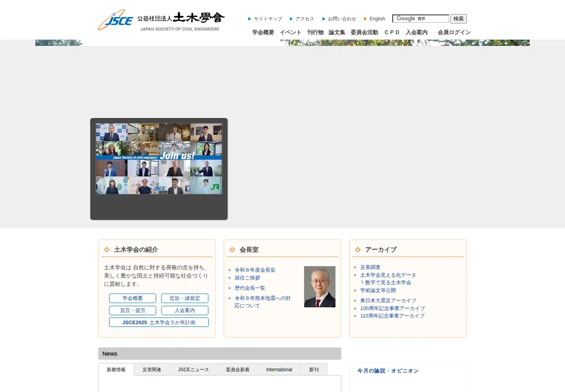The height and width of the screenshot is (392, 565).
Task: Switch to the English site
Action: click(377, 19)
